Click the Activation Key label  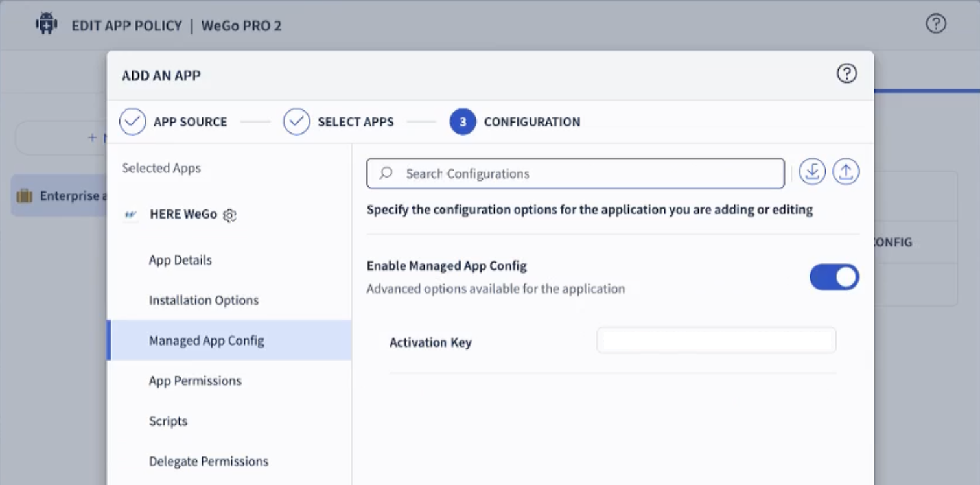tap(430, 342)
